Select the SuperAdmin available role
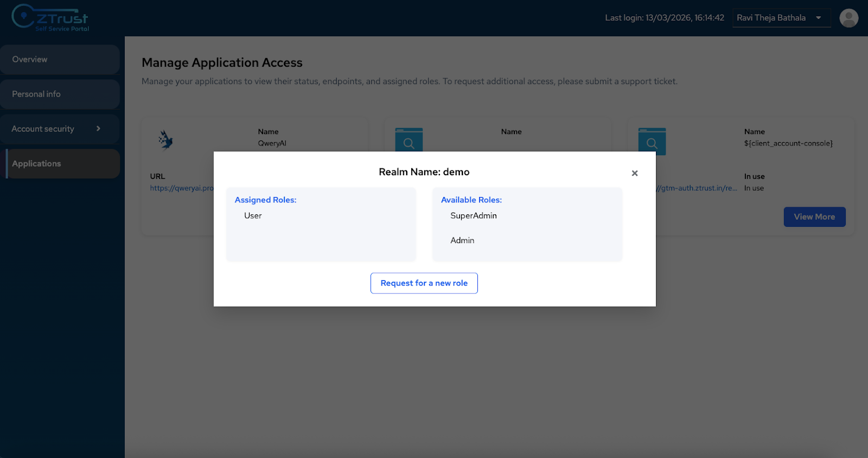The width and height of the screenshot is (868, 458). click(473, 216)
